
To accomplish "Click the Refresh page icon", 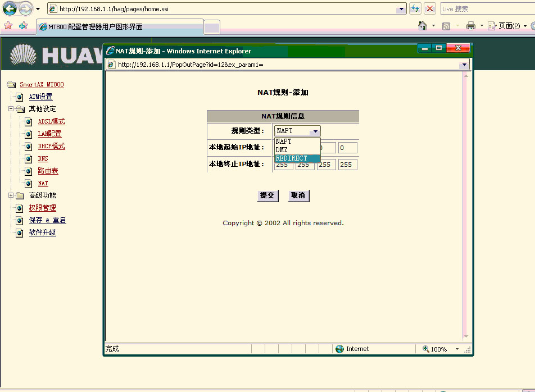I will [x=415, y=8].
